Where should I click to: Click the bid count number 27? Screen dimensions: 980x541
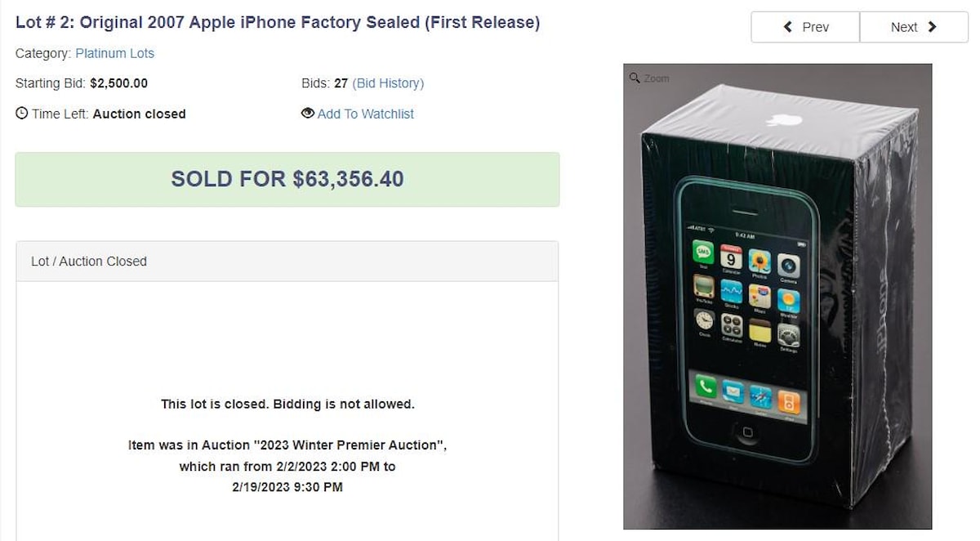click(x=341, y=83)
